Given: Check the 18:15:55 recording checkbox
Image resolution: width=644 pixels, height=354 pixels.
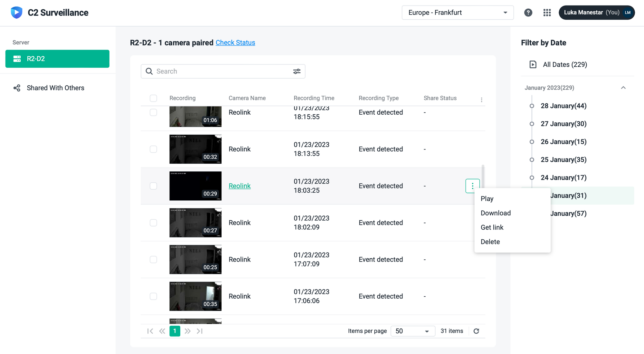Looking at the screenshot, I should click(153, 112).
